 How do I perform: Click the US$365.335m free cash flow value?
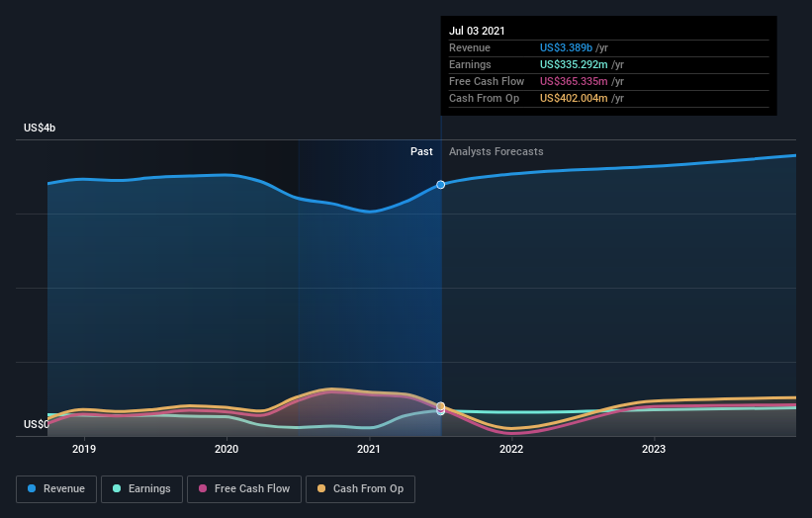tap(574, 81)
